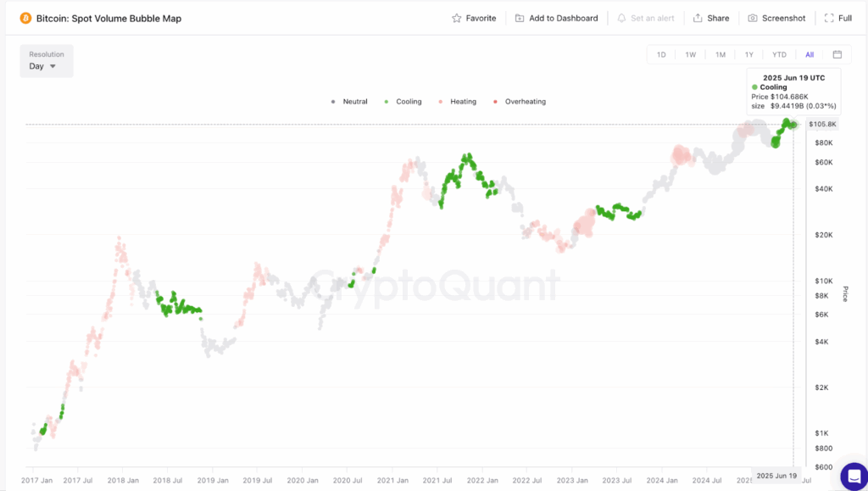Click the Add to Dashboard icon
This screenshot has width=868, height=491.
(x=520, y=18)
